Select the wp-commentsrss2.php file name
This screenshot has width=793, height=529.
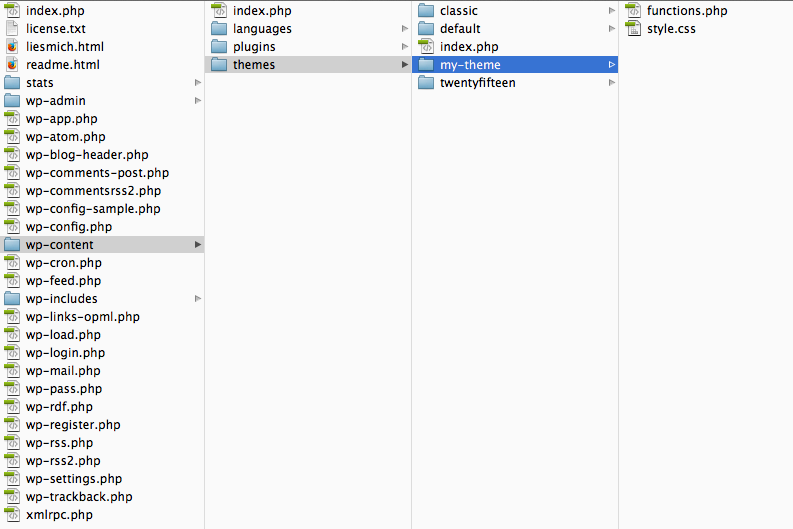[x=94, y=191]
